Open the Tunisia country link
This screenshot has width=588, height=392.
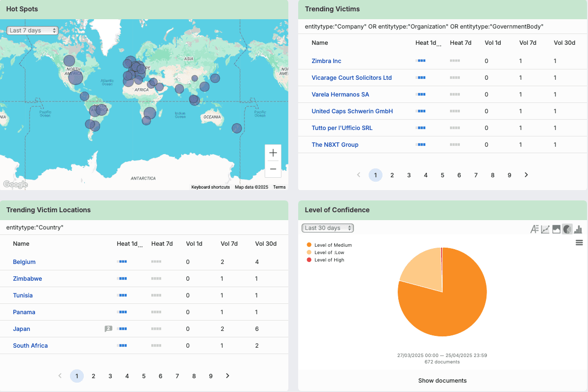tap(23, 295)
